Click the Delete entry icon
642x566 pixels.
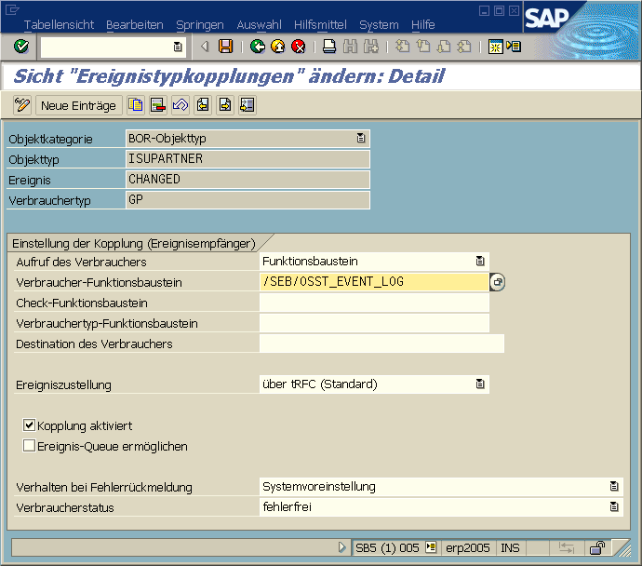pos(157,105)
